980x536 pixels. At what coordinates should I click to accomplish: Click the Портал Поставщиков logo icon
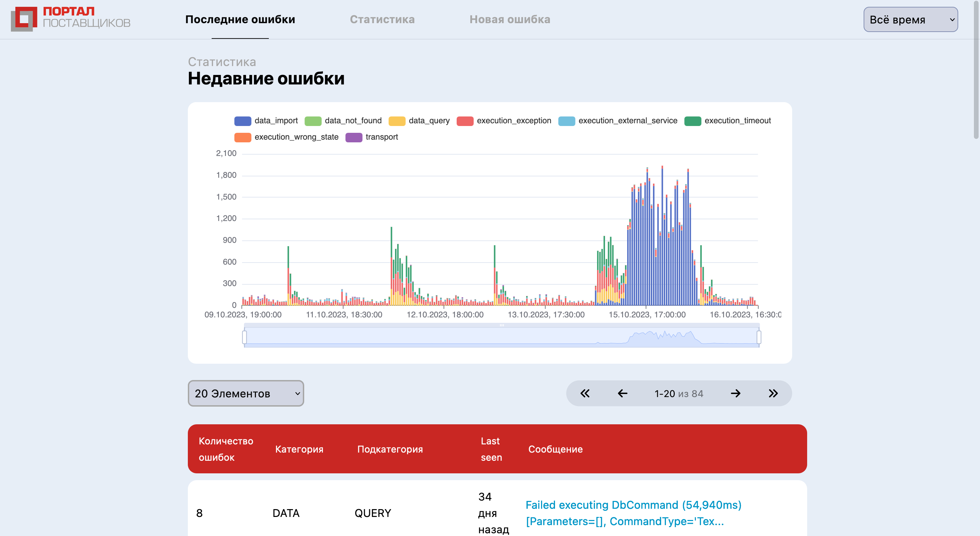(24, 19)
